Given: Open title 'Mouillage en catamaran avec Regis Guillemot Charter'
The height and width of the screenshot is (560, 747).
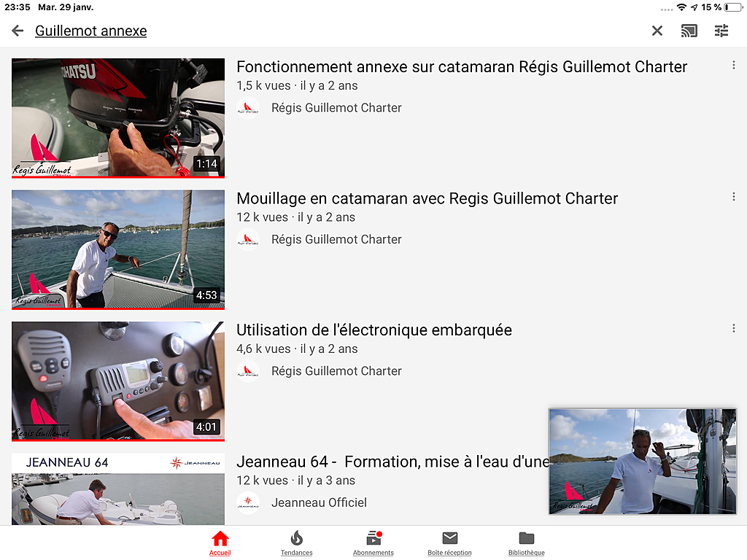Looking at the screenshot, I should point(427,198).
